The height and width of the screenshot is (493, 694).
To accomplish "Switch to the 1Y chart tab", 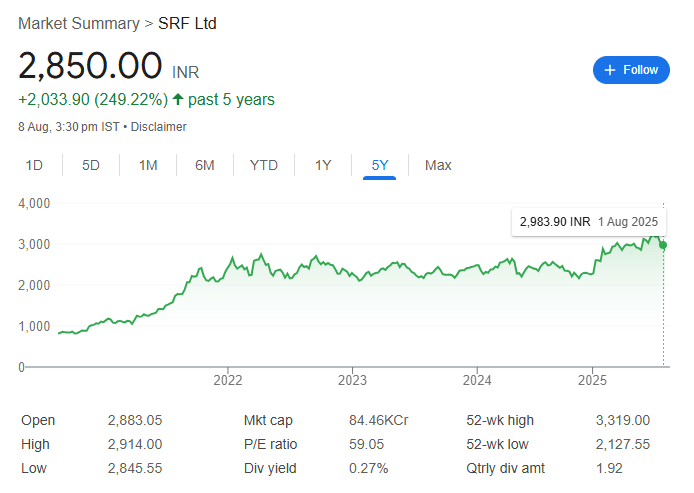I will (x=323, y=165).
